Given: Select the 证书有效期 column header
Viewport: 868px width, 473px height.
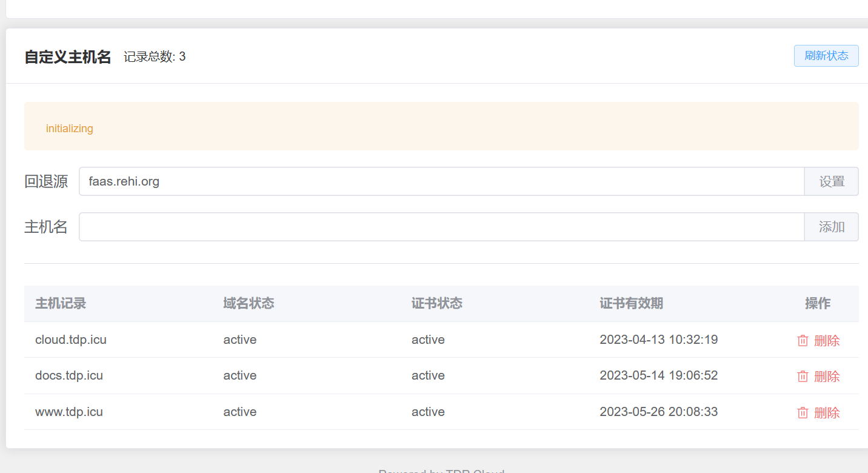Looking at the screenshot, I should [632, 303].
